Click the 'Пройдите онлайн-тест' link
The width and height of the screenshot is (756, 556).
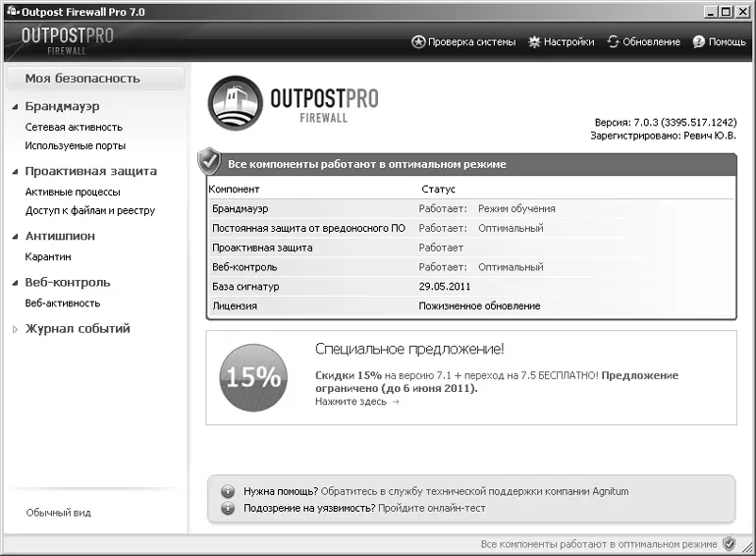pyautogui.click(x=432, y=508)
